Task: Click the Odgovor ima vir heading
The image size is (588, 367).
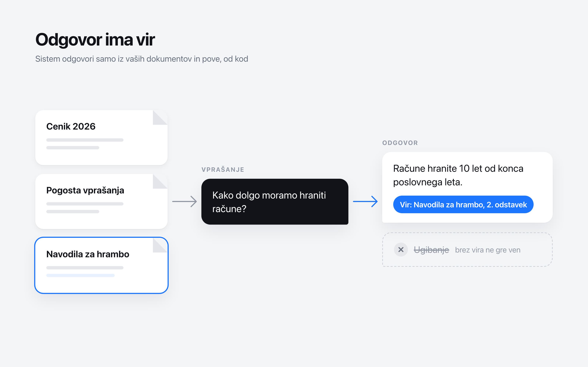Action: click(95, 40)
